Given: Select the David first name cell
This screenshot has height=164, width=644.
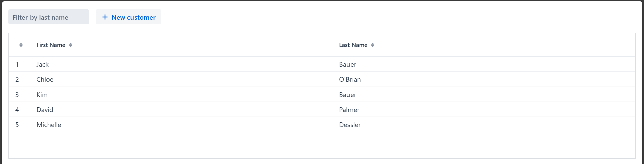Looking at the screenshot, I should pos(45,110).
